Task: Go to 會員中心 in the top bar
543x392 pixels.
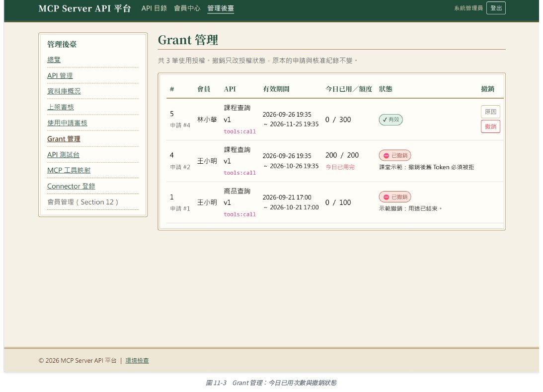Action: pos(187,8)
